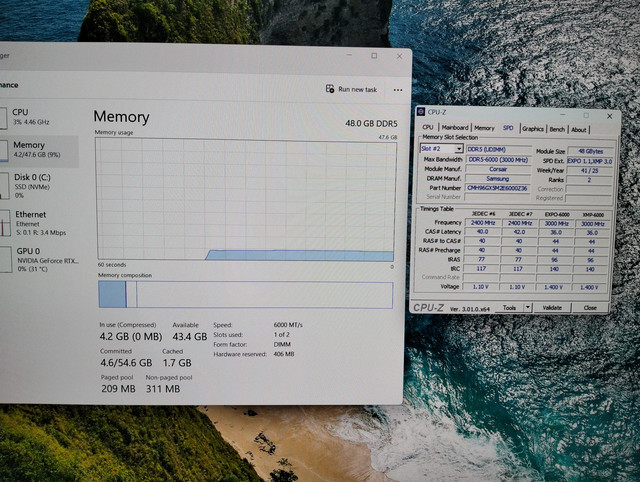Close the CPU-Z window via X

(609, 116)
